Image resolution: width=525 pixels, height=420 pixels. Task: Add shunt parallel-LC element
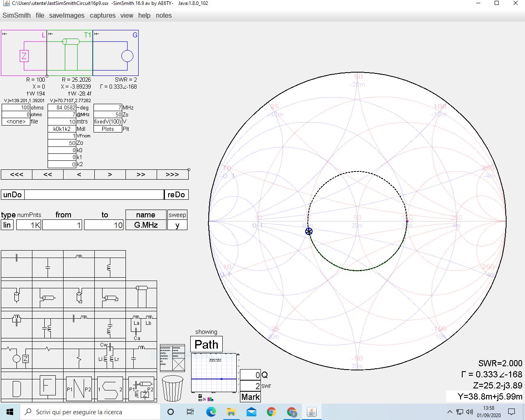pyautogui.click(x=48, y=326)
